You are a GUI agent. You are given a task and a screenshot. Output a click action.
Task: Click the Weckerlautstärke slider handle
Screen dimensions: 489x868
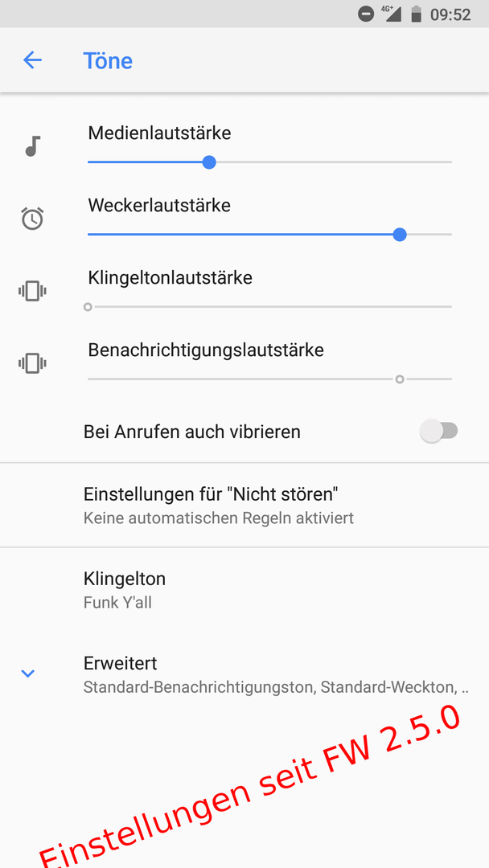pyautogui.click(x=399, y=235)
